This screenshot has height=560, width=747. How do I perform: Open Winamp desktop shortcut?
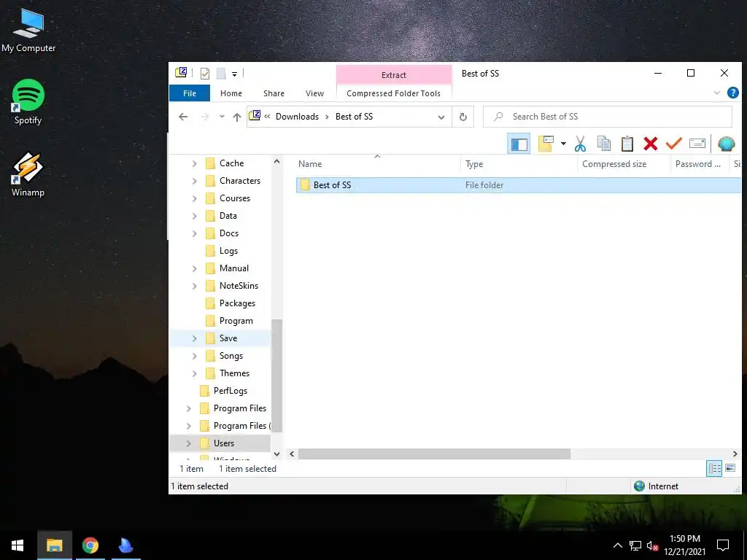pyautogui.click(x=28, y=174)
